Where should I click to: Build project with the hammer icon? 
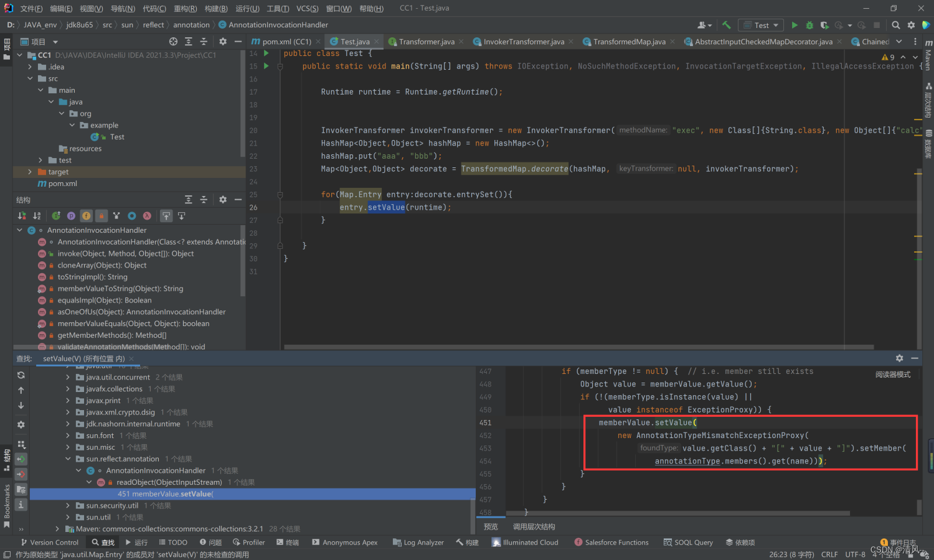click(727, 25)
